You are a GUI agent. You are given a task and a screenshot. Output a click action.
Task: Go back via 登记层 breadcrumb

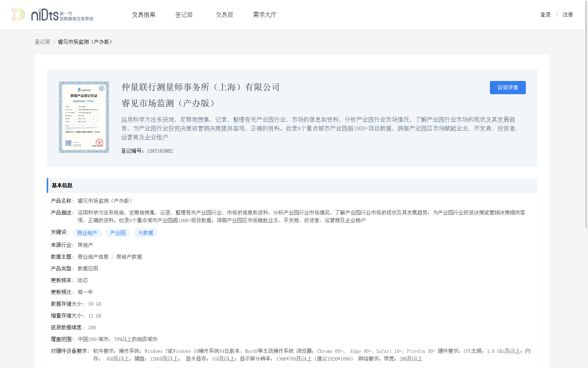coord(42,42)
